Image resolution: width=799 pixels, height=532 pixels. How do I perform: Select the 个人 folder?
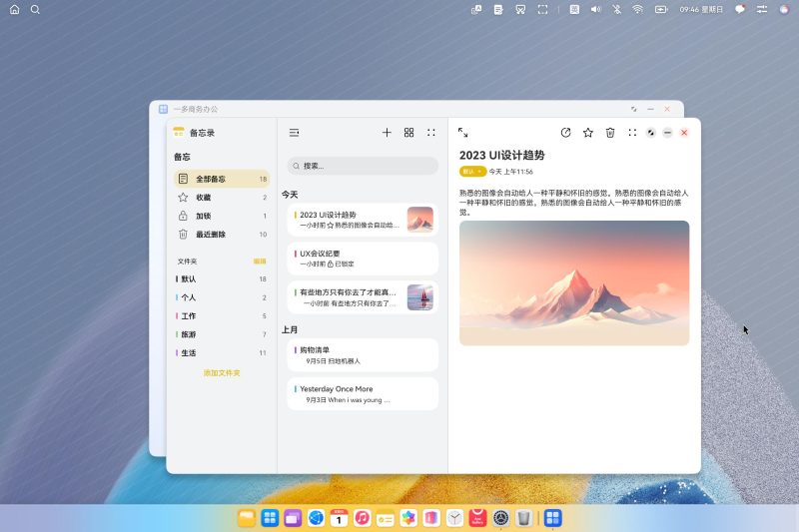[222, 297]
